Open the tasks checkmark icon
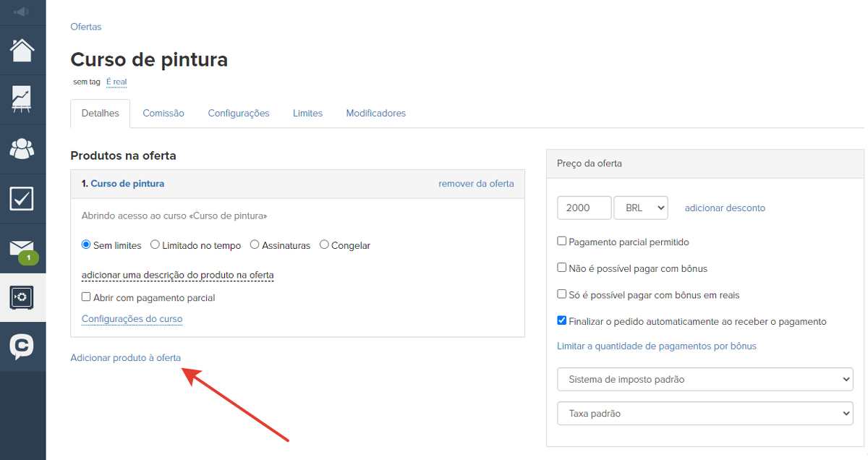The image size is (868, 460). [22, 198]
